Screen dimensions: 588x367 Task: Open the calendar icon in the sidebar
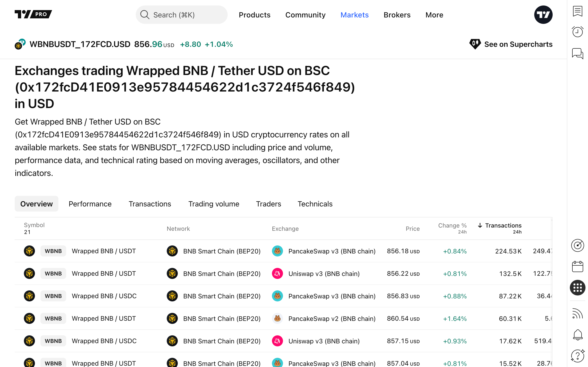pyautogui.click(x=577, y=267)
